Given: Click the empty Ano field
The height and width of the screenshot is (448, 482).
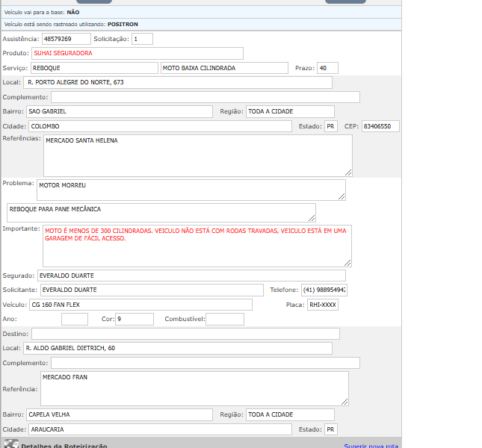Looking at the screenshot, I should [x=75, y=320].
